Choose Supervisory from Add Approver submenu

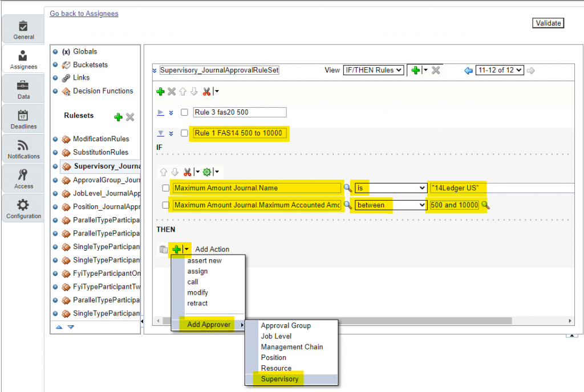(x=279, y=379)
